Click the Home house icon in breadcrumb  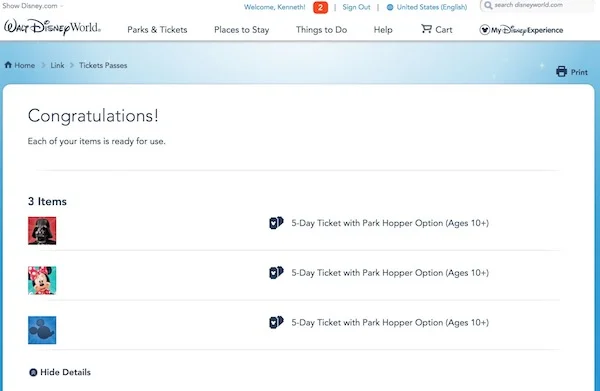[x=8, y=65]
